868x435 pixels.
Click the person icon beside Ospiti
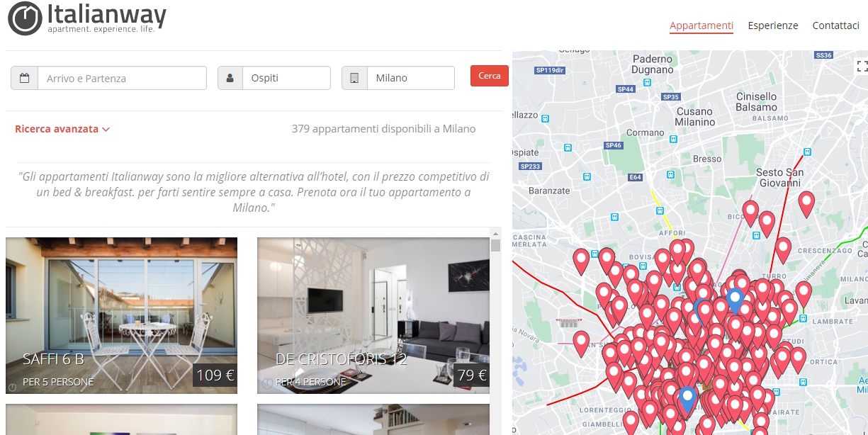coord(230,78)
